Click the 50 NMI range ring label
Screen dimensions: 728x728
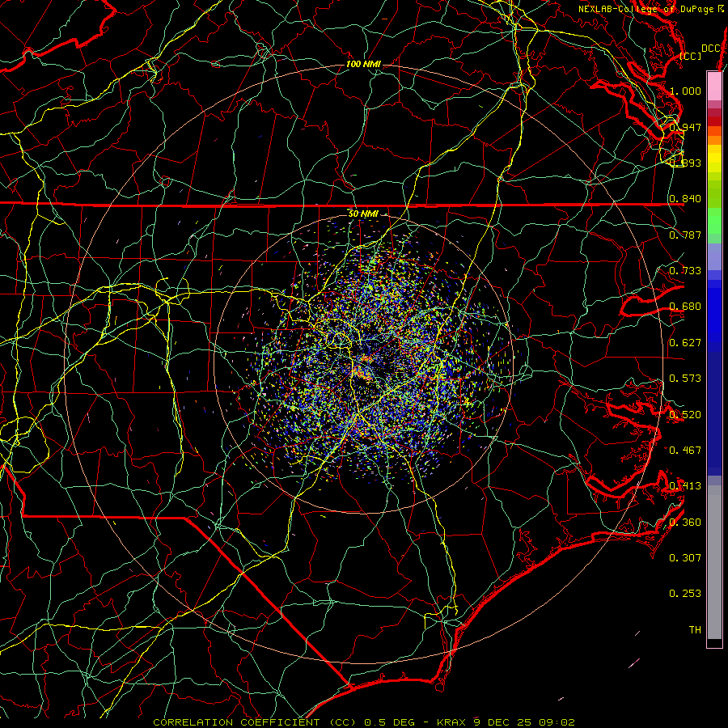click(363, 214)
